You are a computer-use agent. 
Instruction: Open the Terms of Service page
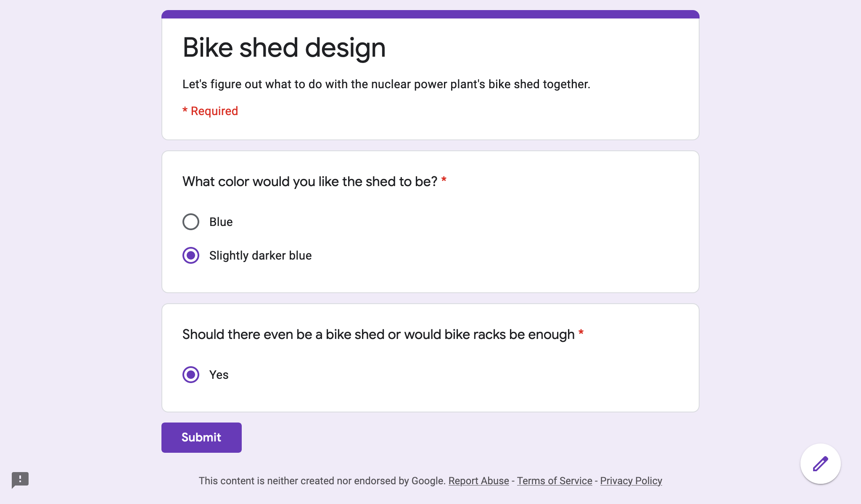pyautogui.click(x=554, y=480)
